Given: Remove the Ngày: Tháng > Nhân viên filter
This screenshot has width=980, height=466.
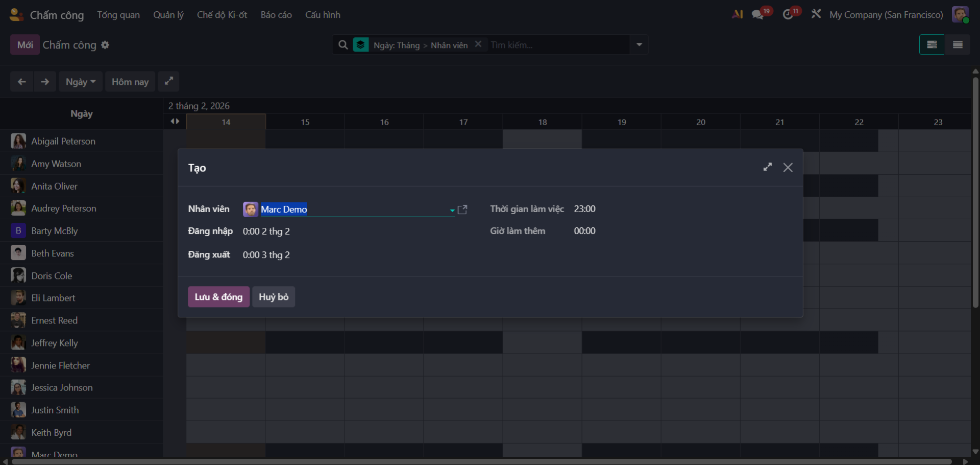Looking at the screenshot, I should coord(478,44).
